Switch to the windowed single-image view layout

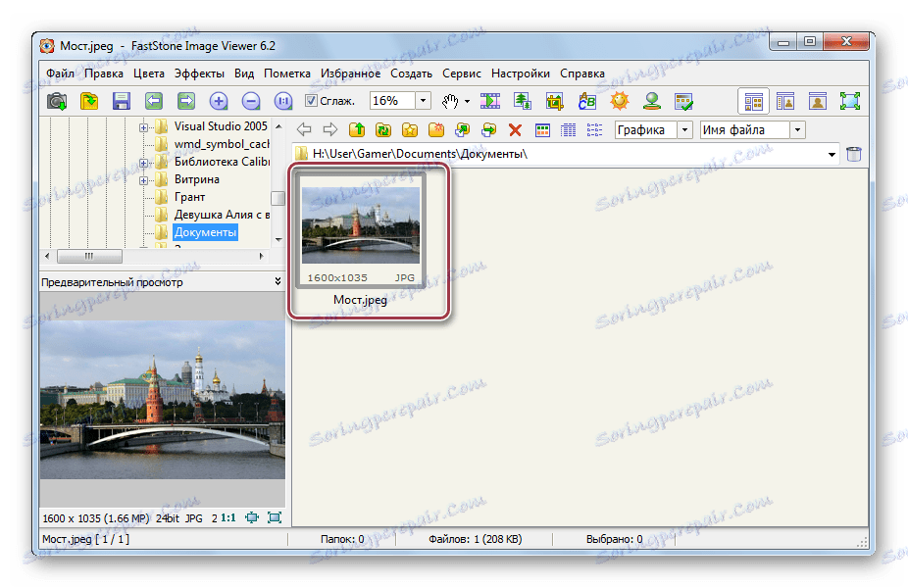[785, 101]
